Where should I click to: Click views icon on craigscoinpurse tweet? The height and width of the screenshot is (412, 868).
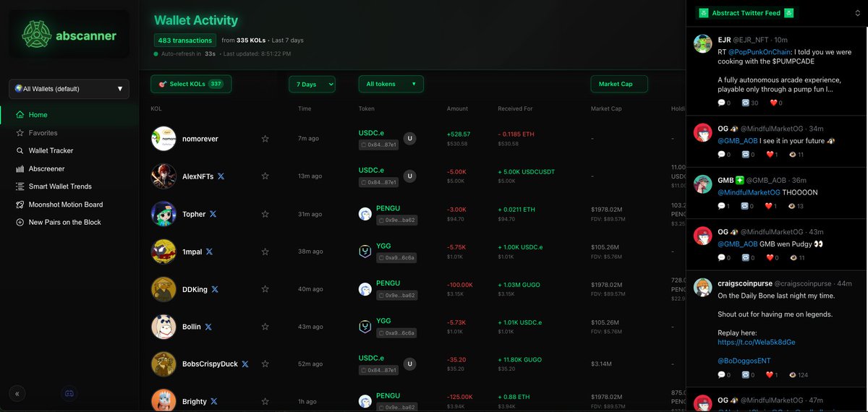793,375
